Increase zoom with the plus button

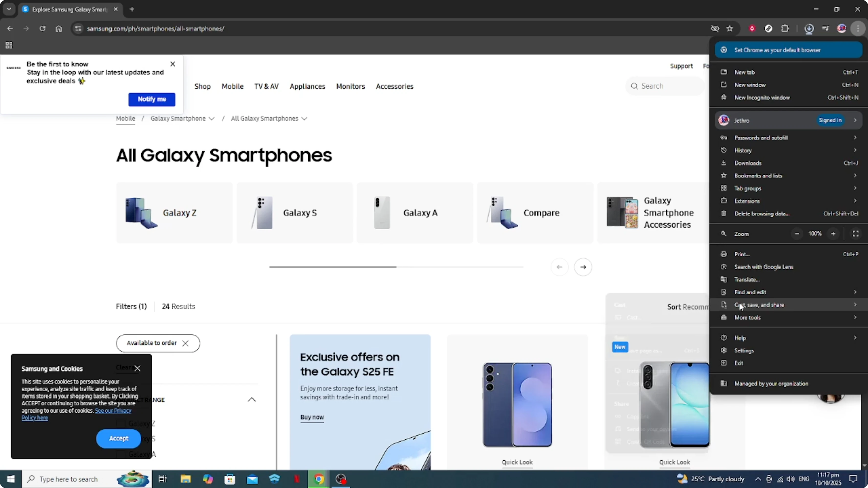coord(833,234)
